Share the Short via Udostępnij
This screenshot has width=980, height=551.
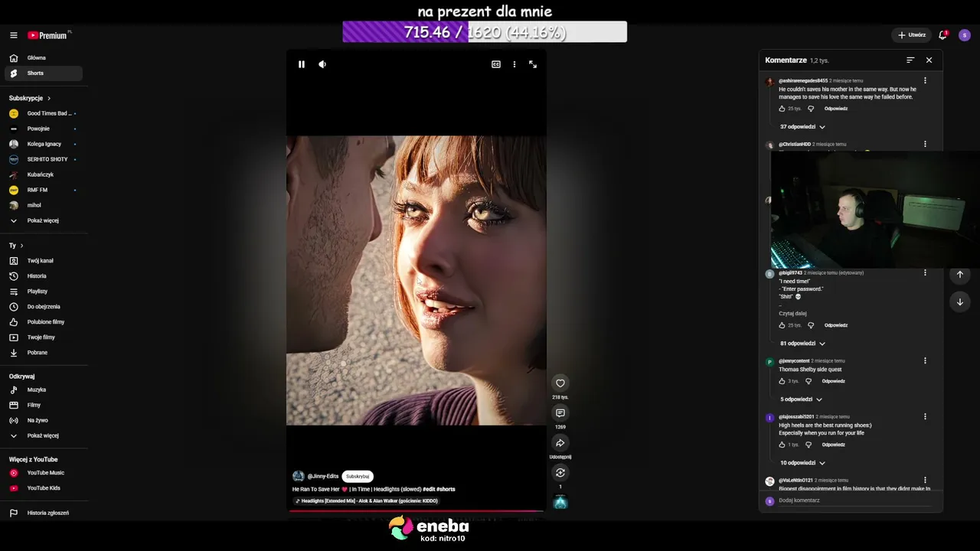tap(560, 443)
